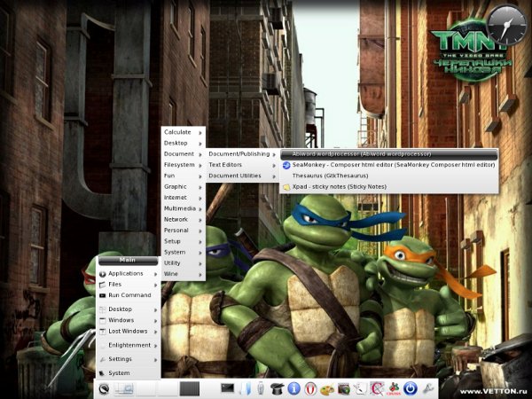This screenshot has width=532, height=399.
Task: Click the red C icon on the shelf
Action: pos(377,389)
